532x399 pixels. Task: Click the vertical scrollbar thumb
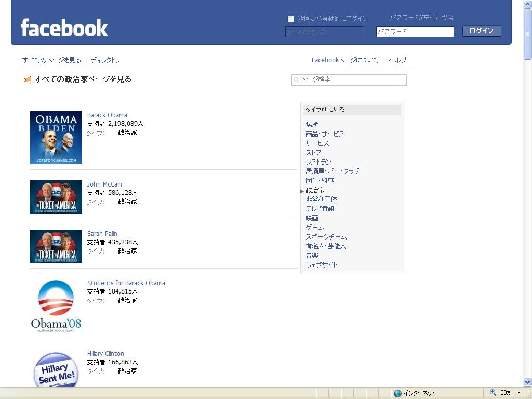pos(528,34)
